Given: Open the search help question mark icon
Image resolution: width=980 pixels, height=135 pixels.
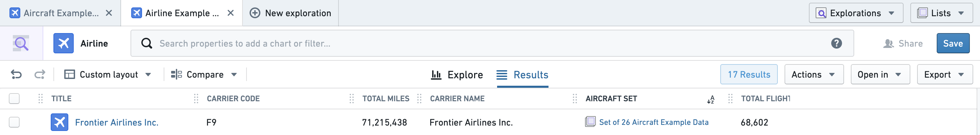Looking at the screenshot, I should coord(836,43).
